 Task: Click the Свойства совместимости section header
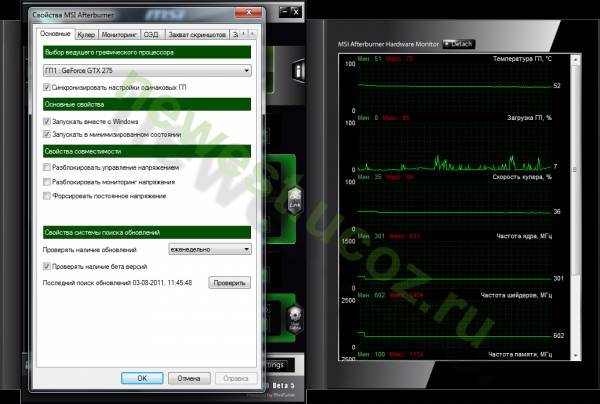(x=147, y=151)
